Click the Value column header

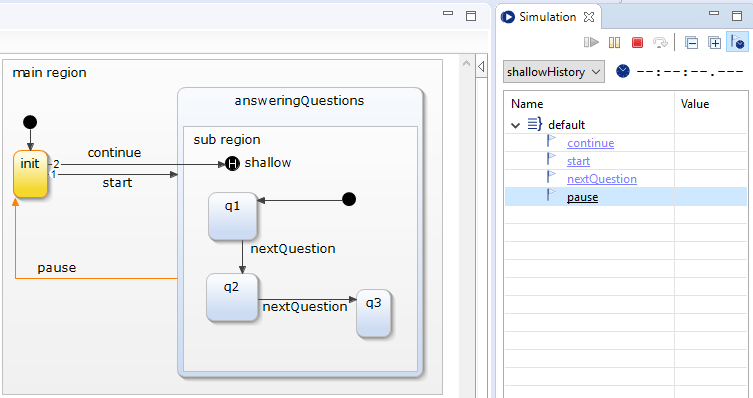click(x=694, y=104)
